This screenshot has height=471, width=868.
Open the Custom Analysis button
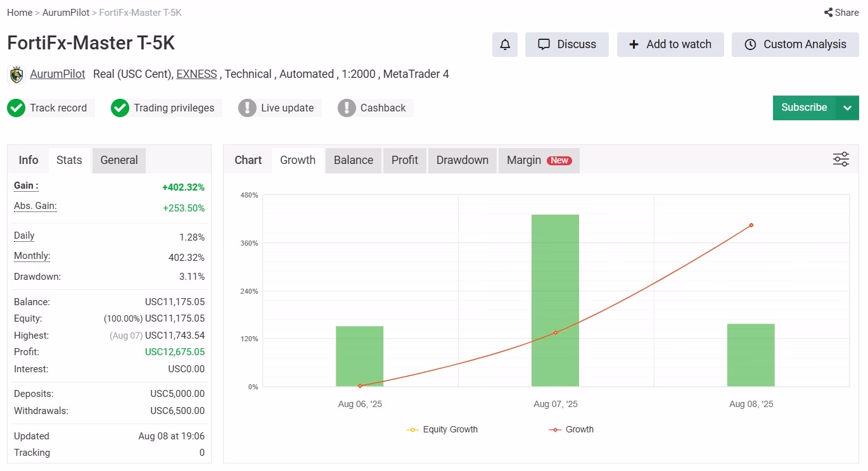click(x=795, y=45)
